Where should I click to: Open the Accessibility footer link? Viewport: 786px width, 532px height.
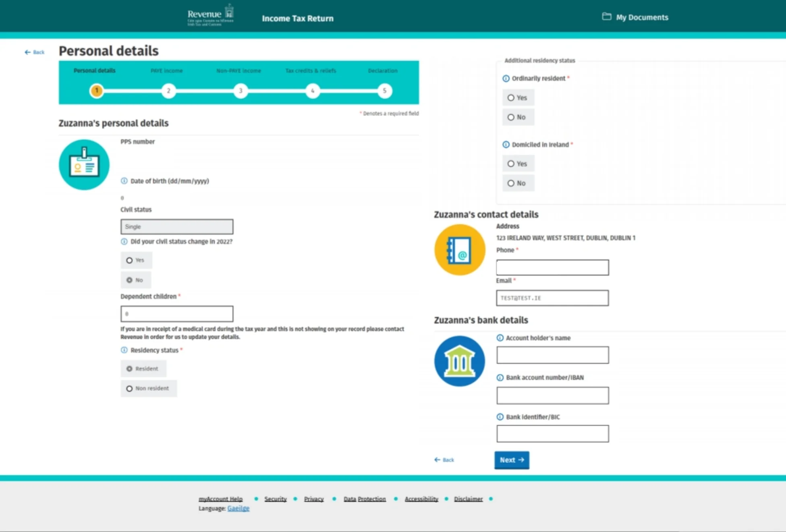tap(421, 499)
